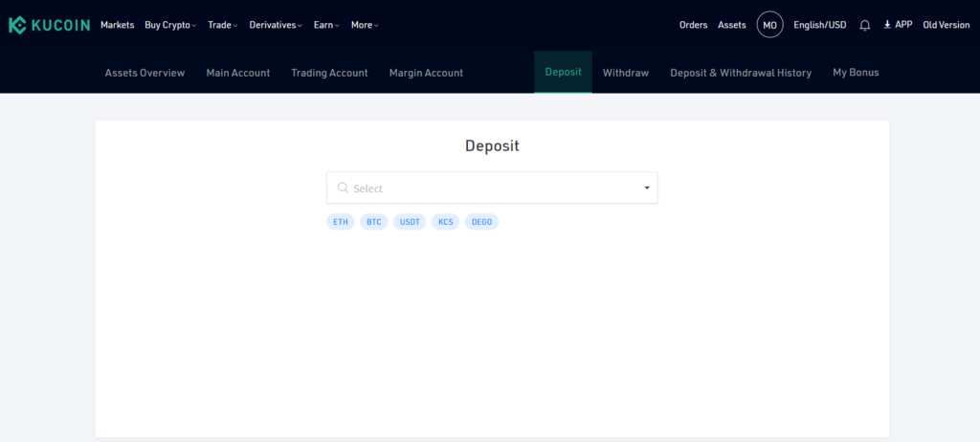Expand the Earn menu
The height and width of the screenshot is (442, 980).
326,25
